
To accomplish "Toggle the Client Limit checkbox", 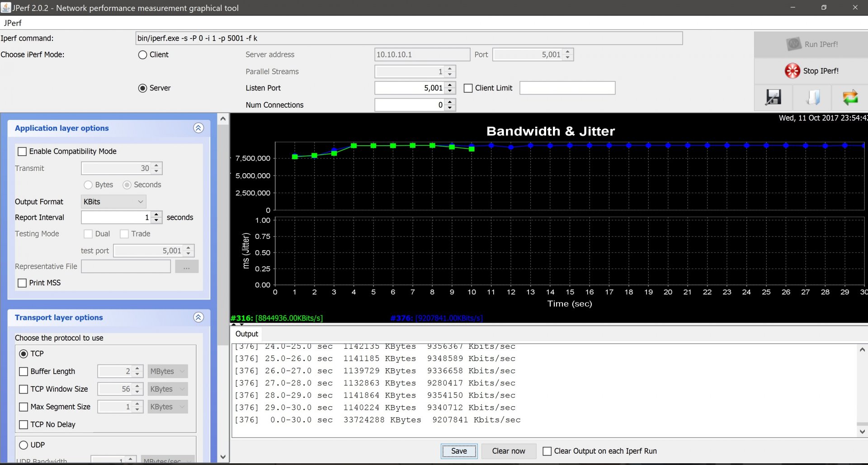I will tap(468, 88).
